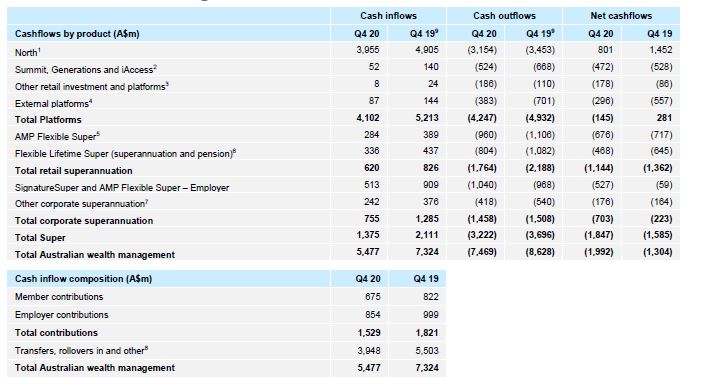Viewport: 710px width, 378px height.
Task: Click the 'Cash inflows' column group header
Action: click(x=389, y=16)
